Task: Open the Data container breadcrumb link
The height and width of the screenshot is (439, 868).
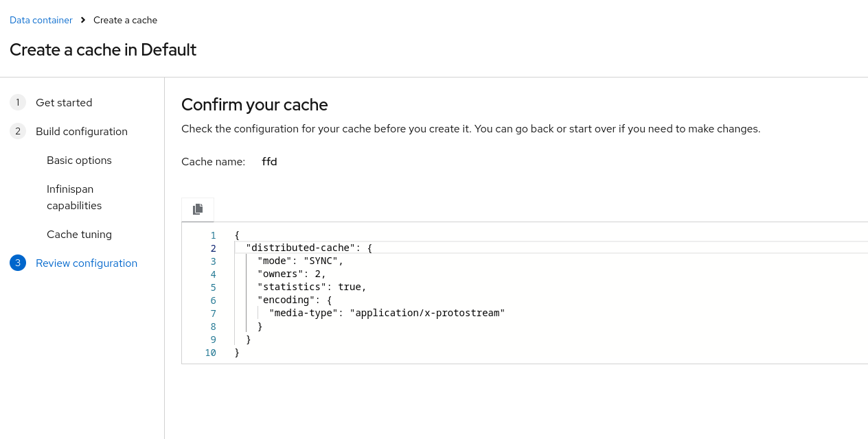Action: 41,20
